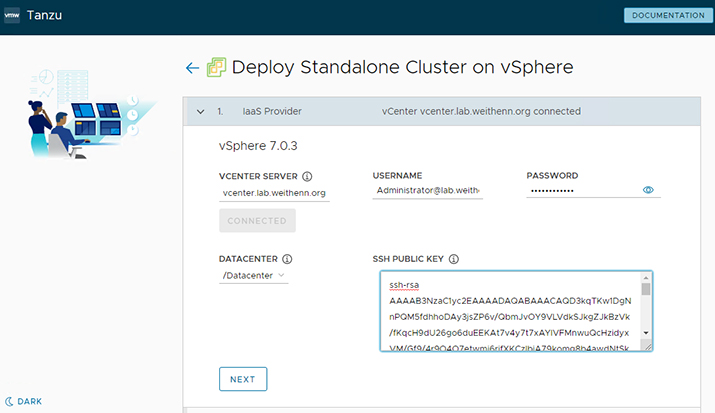
Task: Switch to DARK theme
Action: 23,402
